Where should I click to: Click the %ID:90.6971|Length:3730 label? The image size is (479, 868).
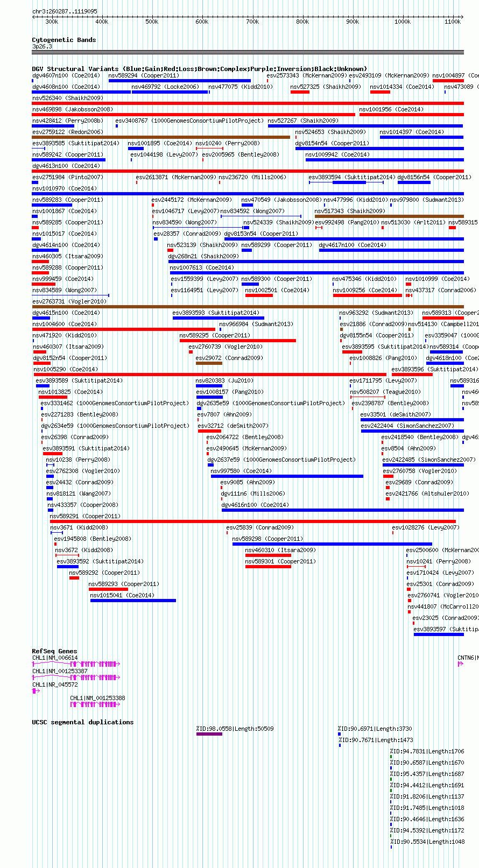click(x=375, y=729)
